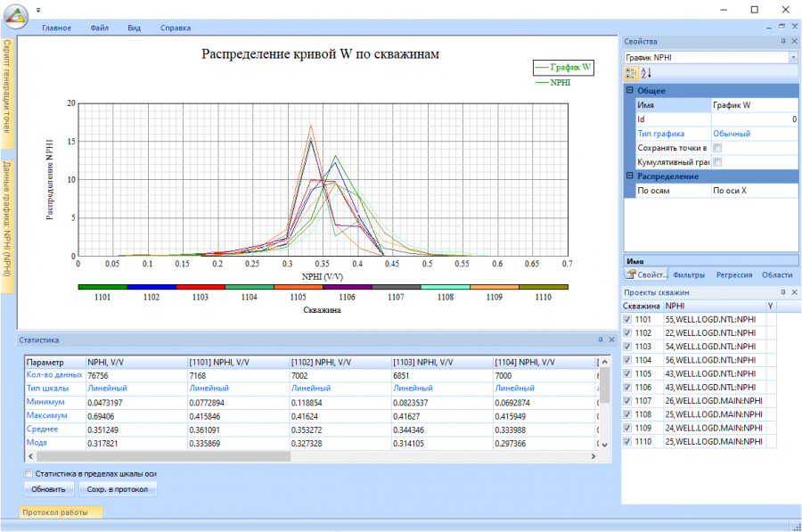This screenshot has height=532, width=802.
Task: Collapse the Распределение property group
Action: [630, 176]
